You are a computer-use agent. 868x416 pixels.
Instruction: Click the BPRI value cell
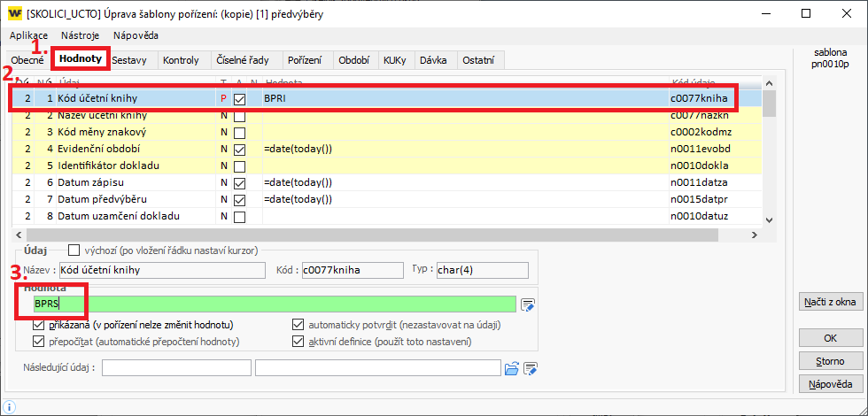click(466, 99)
